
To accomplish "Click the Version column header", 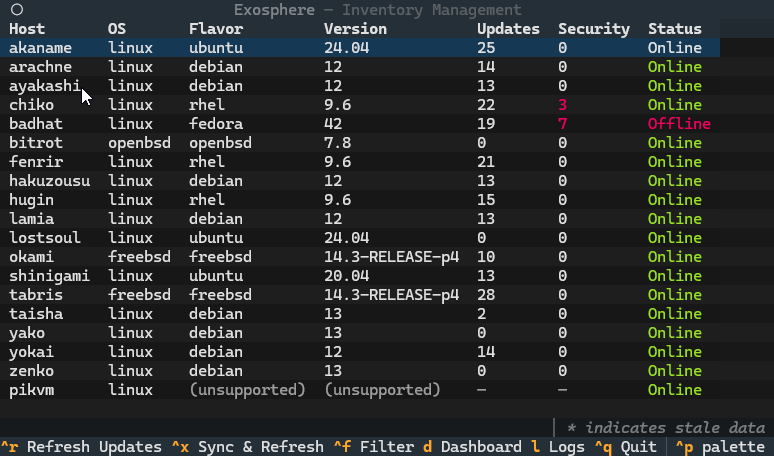I will point(355,29).
